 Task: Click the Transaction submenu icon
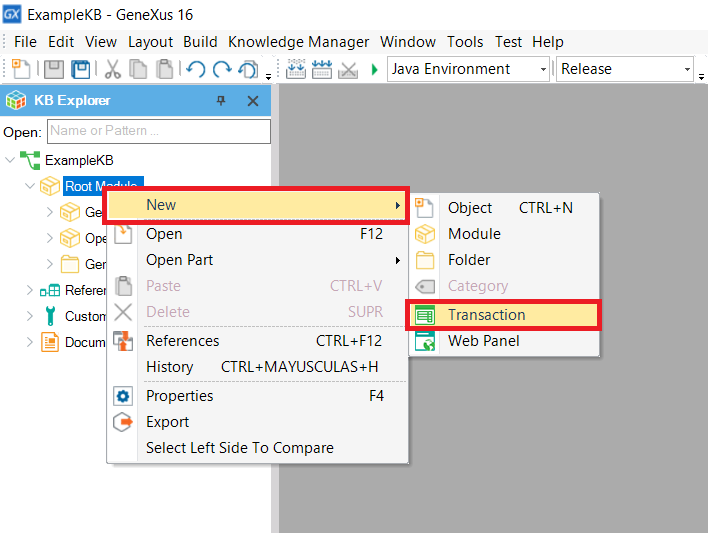[x=425, y=315]
